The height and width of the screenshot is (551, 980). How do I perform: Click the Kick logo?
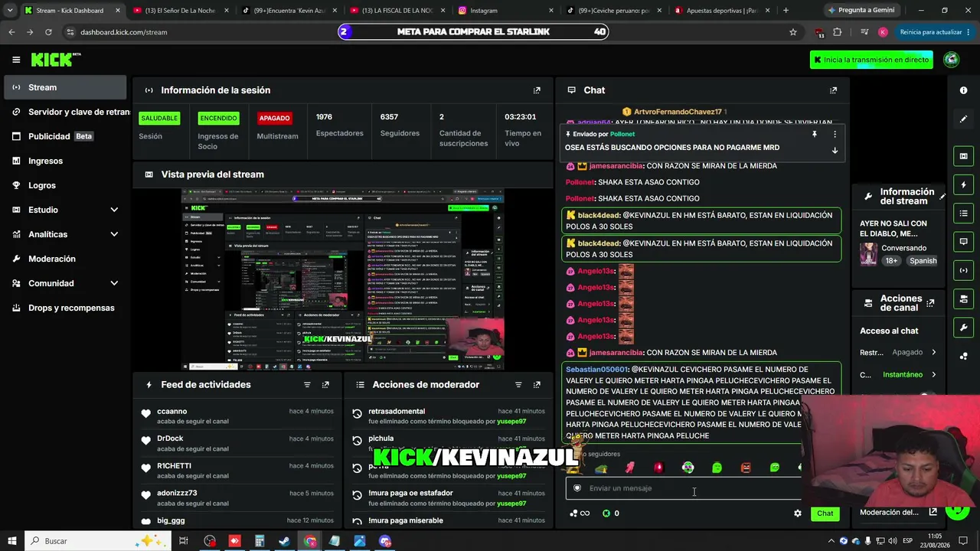(x=56, y=60)
